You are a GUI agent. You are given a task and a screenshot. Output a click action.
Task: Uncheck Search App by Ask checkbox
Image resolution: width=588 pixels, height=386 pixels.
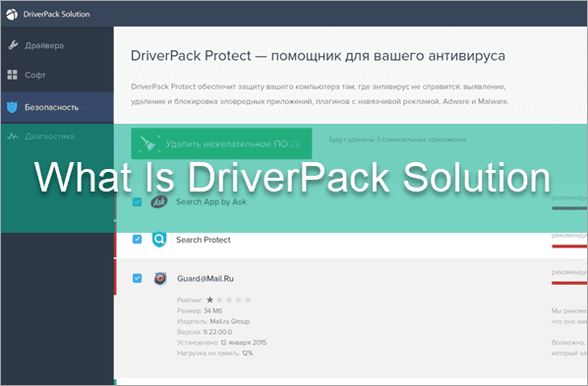[x=138, y=202]
